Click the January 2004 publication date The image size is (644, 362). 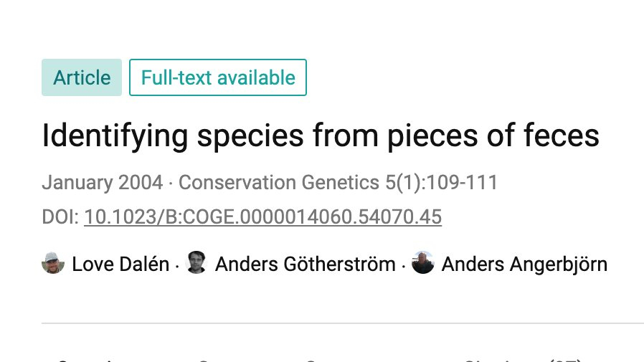point(102,183)
